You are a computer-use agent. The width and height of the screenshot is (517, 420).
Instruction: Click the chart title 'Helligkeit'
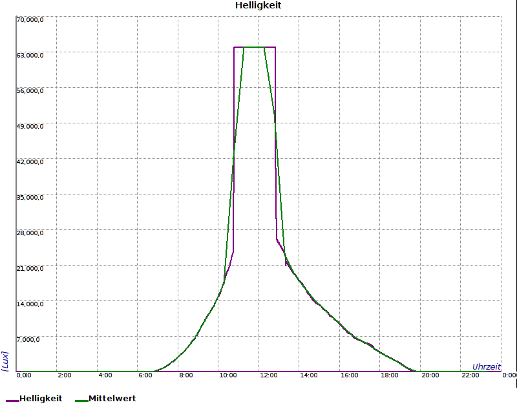258,6
